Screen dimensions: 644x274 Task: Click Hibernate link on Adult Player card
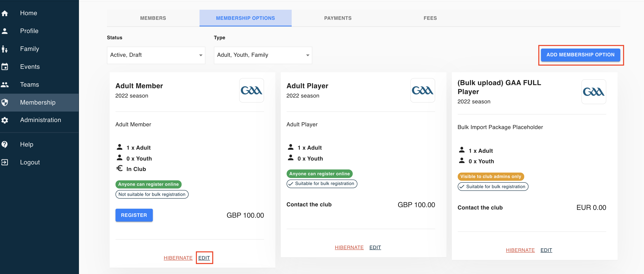[x=349, y=248]
